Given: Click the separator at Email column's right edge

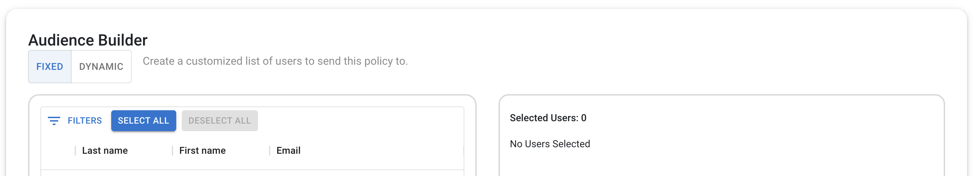Looking at the screenshot, I should coord(463,150).
